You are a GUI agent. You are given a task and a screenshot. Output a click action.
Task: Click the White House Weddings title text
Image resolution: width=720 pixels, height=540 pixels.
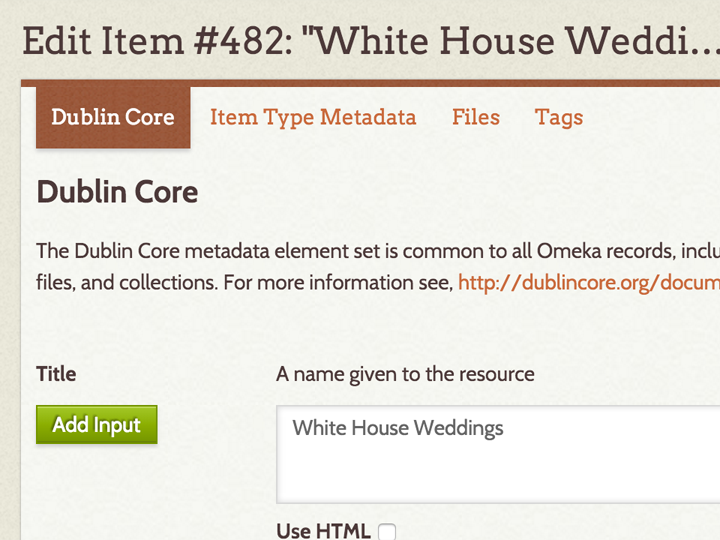pos(398,428)
